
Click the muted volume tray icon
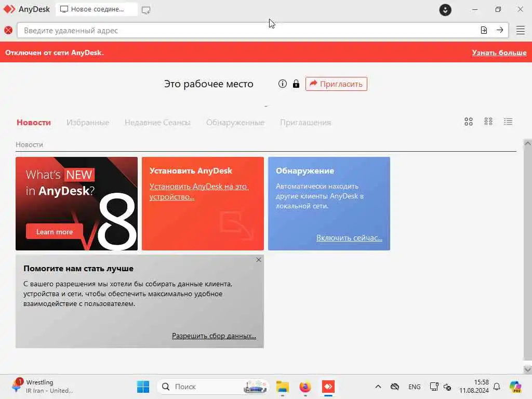pyautogui.click(x=447, y=387)
